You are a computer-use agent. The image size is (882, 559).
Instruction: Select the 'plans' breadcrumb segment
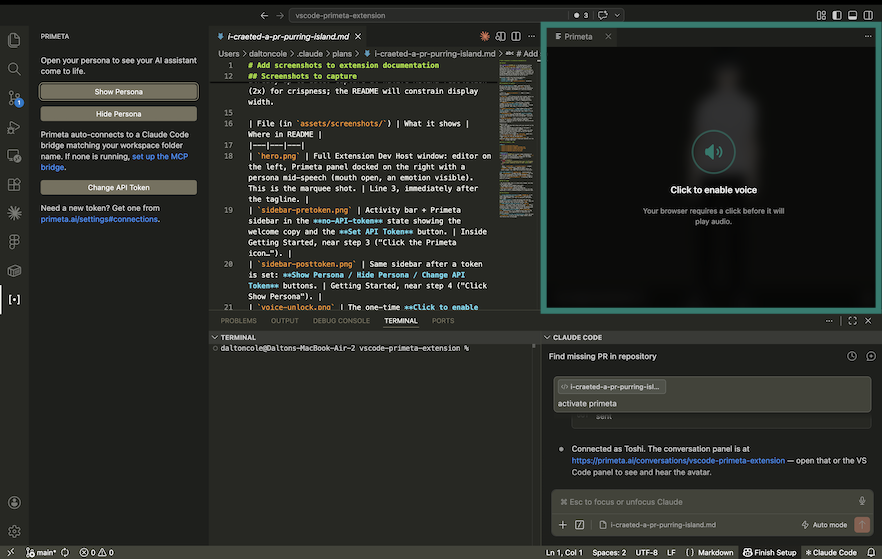(341, 53)
